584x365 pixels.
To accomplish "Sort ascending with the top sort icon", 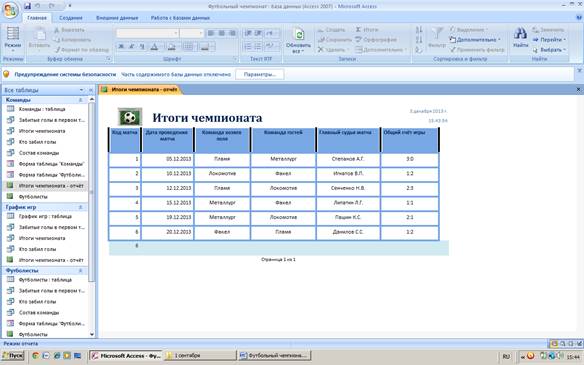I will point(419,30).
